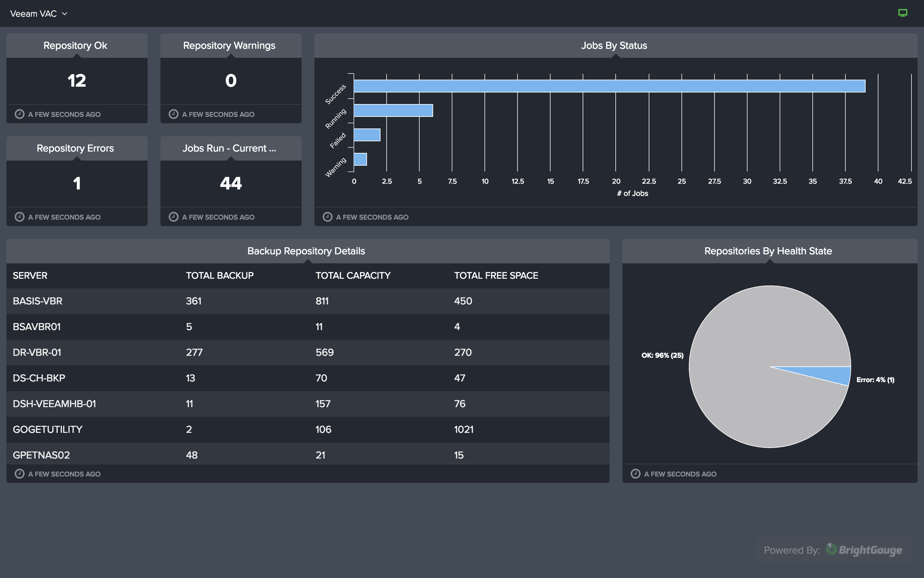Select the DSH-VEEAMHB-01 server row
The height and width of the screenshot is (578, 924).
pos(308,404)
